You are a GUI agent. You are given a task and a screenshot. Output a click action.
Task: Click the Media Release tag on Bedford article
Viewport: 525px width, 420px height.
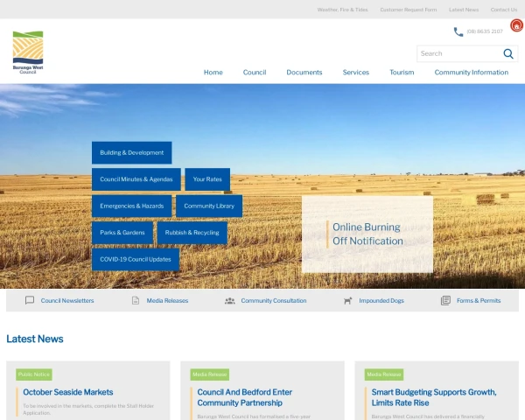(x=210, y=374)
